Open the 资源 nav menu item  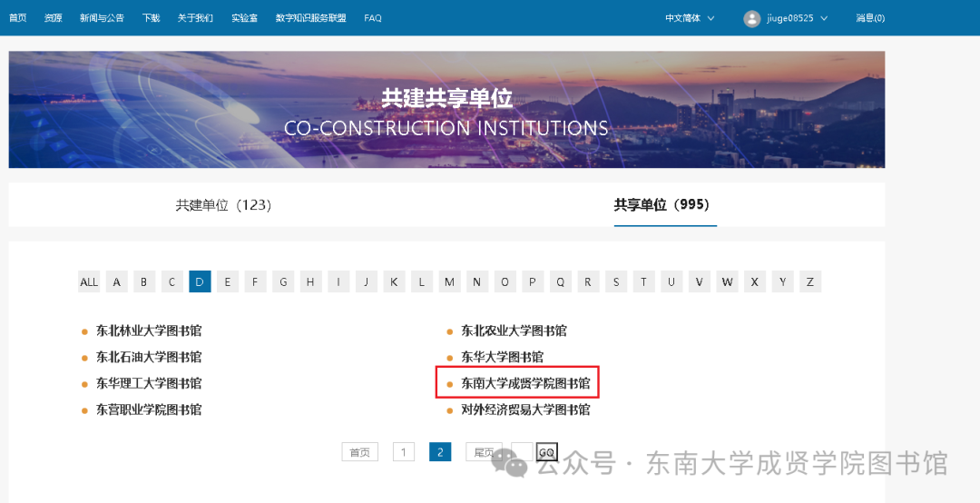[x=54, y=18]
